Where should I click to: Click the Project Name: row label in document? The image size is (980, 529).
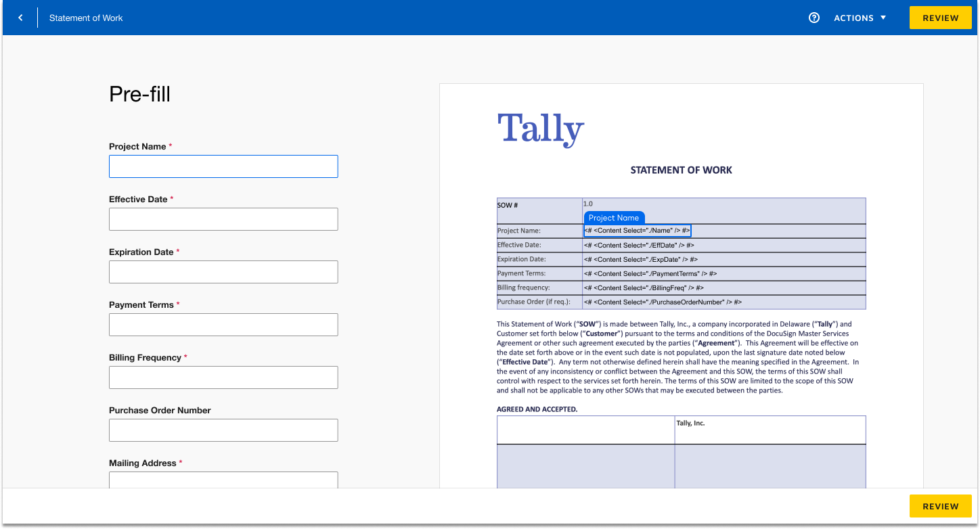click(519, 231)
